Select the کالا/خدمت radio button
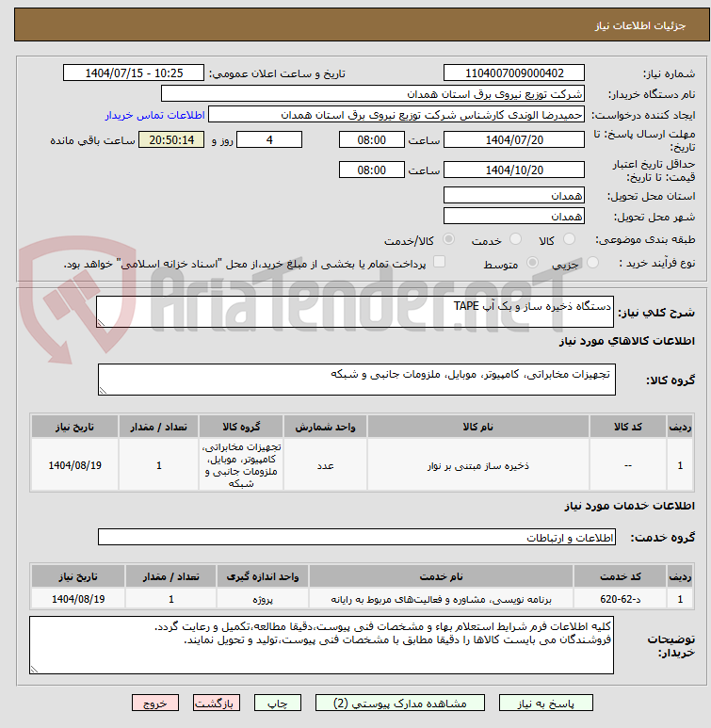This screenshot has height=728, width=711. 448,239
